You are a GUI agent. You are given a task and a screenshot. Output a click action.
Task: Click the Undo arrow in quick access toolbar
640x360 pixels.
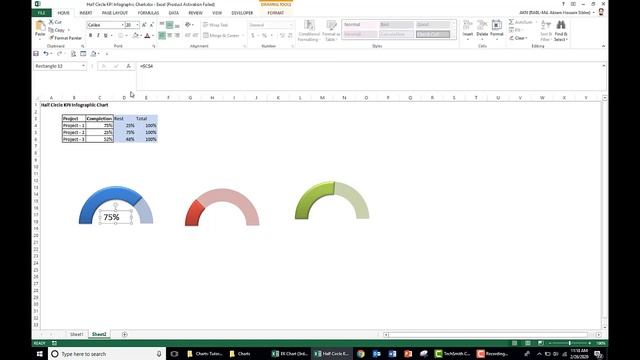tap(46, 54)
